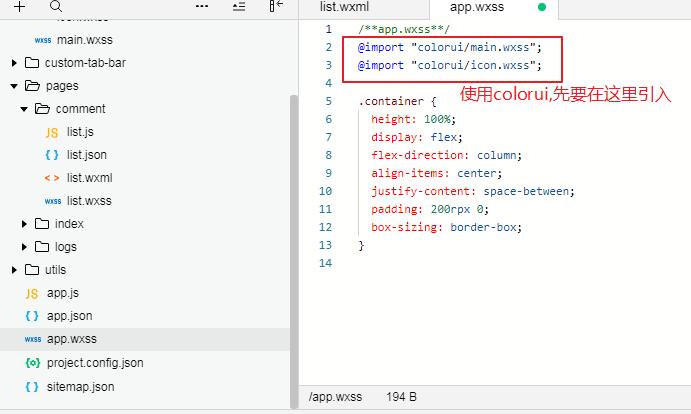
Task: Open list.wxml in the file tree
Action: click(89, 178)
